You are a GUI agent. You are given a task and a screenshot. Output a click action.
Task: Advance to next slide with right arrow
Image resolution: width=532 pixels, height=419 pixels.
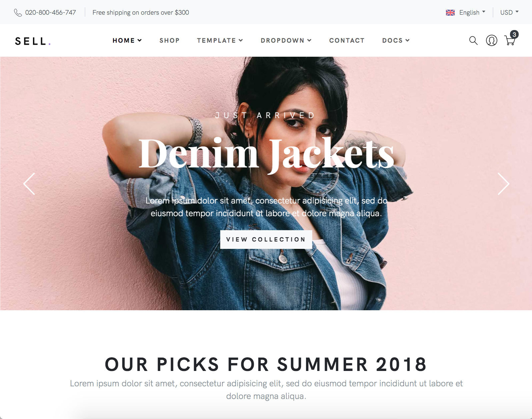coord(503,184)
